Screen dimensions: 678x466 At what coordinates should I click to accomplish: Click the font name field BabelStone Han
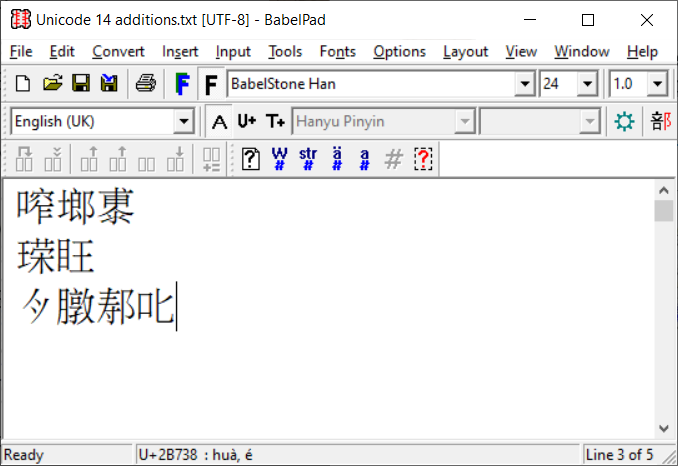pos(371,83)
